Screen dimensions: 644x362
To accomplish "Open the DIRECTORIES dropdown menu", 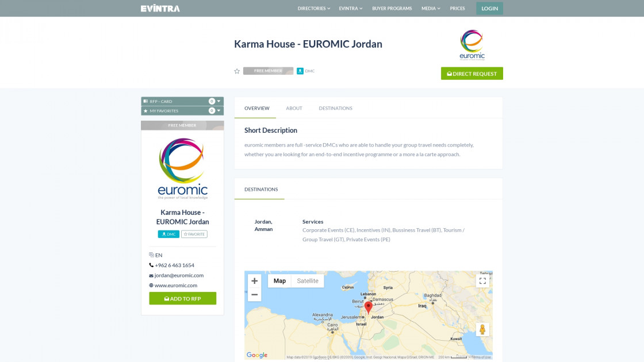I will click(313, 8).
